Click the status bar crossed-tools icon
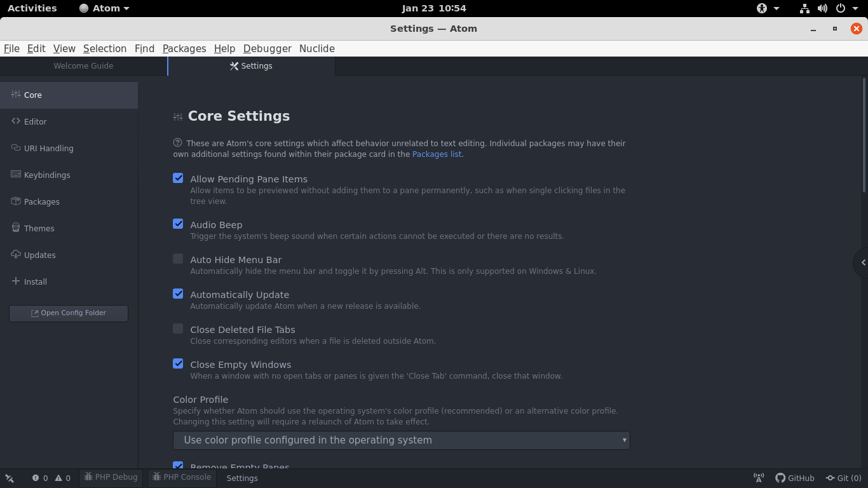 coord(10,478)
